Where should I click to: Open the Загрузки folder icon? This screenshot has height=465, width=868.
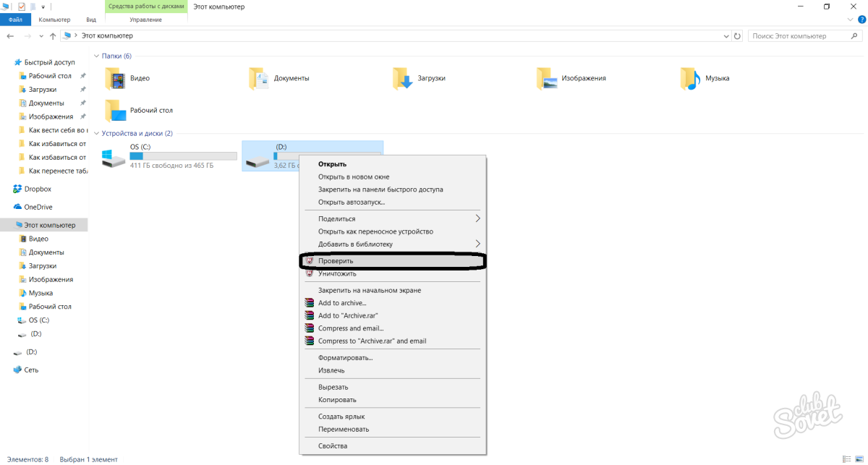(x=402, y=78)
